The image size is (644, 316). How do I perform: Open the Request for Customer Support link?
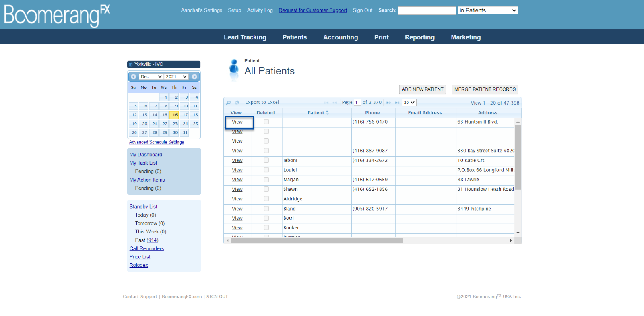pyautogui.click(x=313, y=10)
